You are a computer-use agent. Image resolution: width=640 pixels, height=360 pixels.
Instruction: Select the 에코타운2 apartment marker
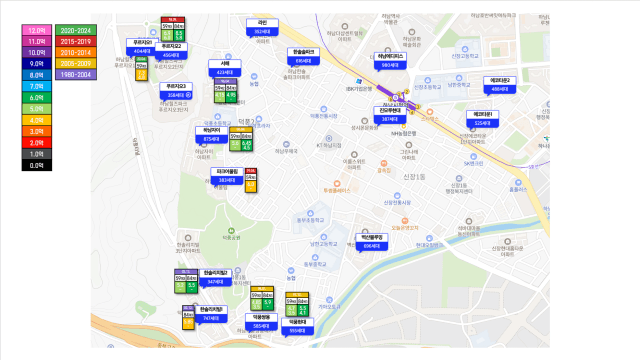point(500,85)
